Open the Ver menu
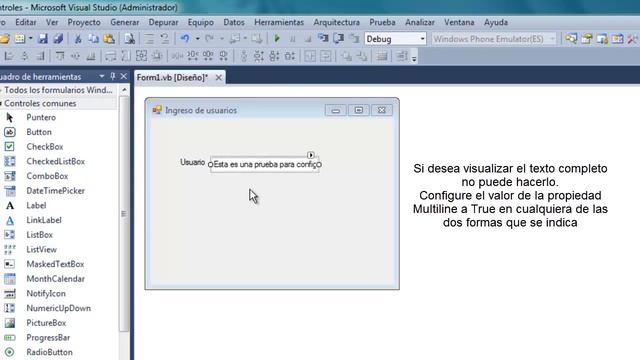This screenshot has width=640, height=360. [52, 22]
